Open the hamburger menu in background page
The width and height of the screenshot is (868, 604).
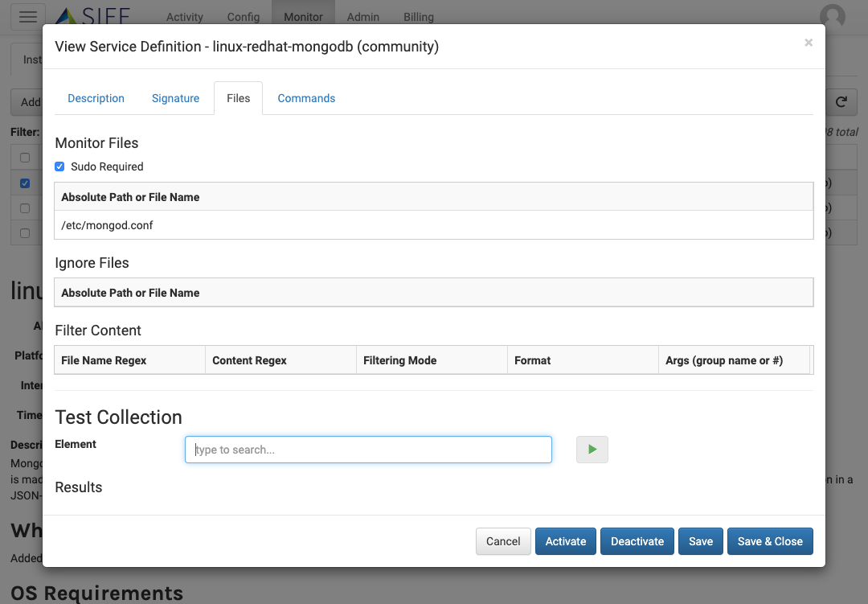[28, 16]
